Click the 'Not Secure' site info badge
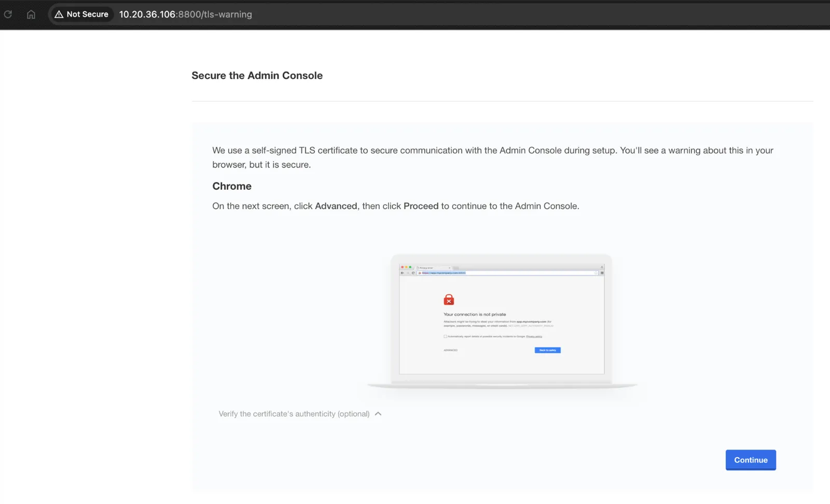This screenshot has width=830, height=504. [x=81, y=15]
